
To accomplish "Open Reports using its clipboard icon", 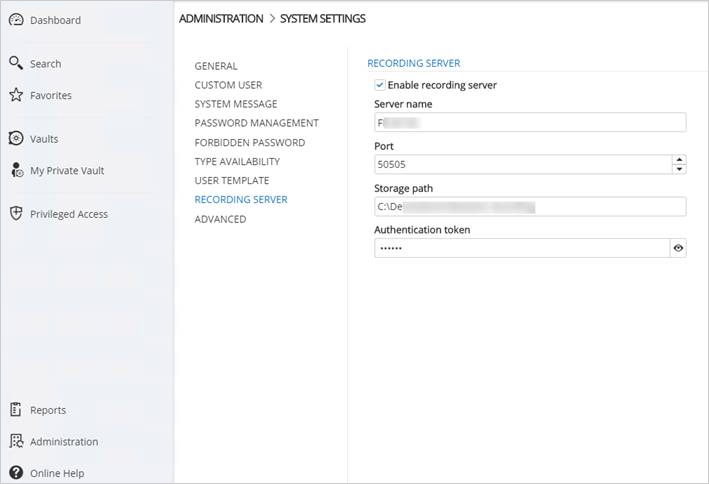I will pos(16,410).
